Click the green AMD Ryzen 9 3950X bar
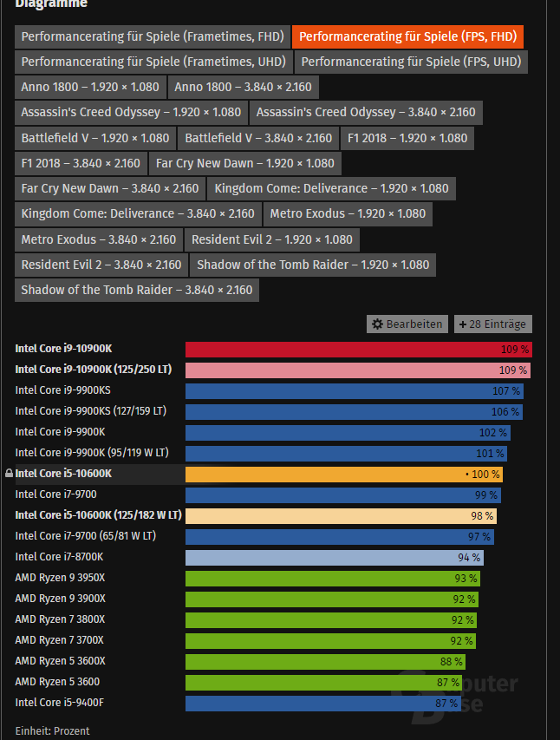560x740 pixels. click(333, 579)
